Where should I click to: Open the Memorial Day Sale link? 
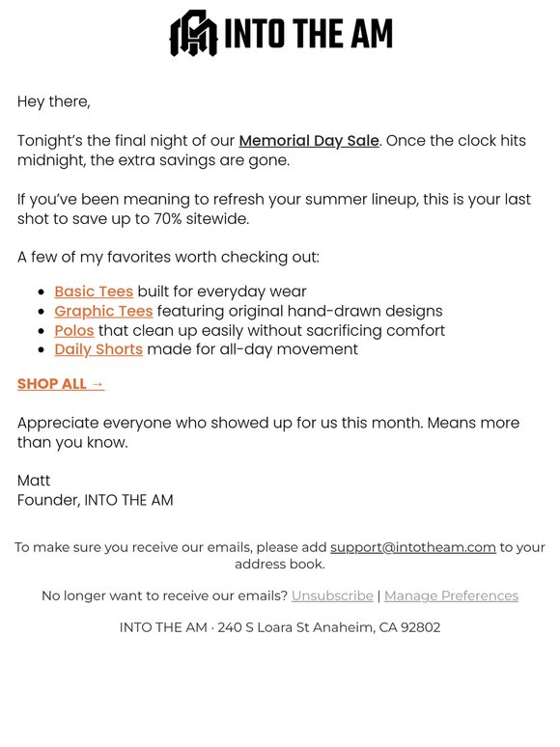point(309,141)
